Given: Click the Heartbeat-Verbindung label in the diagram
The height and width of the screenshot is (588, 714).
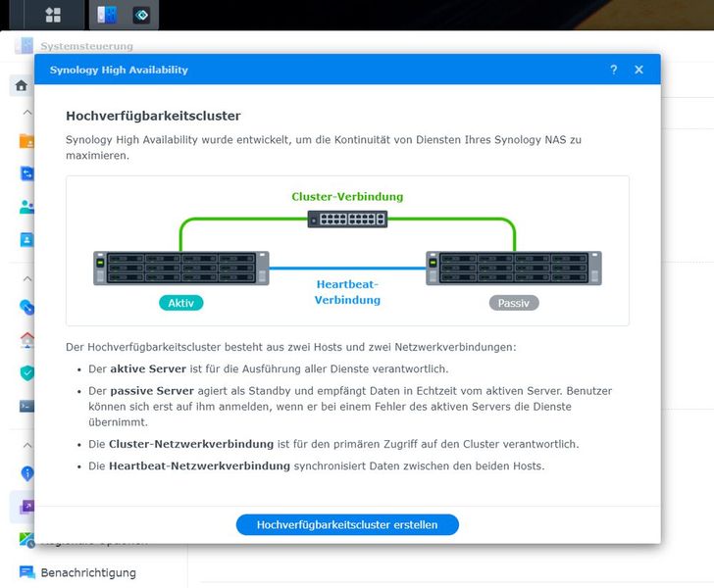Looking at the screenshot, I should point(347,292).
